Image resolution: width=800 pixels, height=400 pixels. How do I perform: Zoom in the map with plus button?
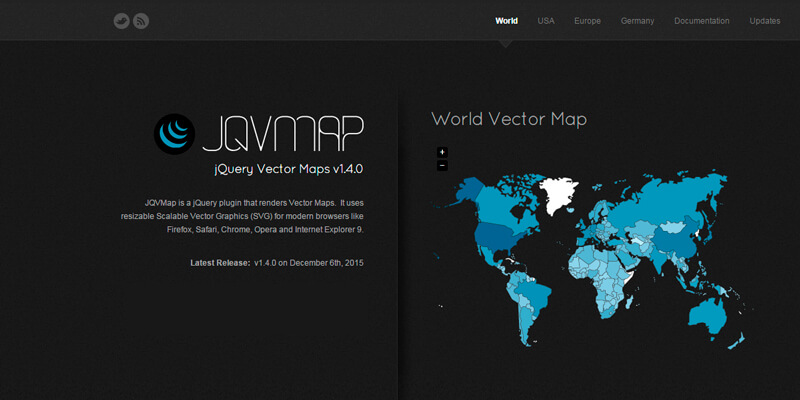coord(442,152)
